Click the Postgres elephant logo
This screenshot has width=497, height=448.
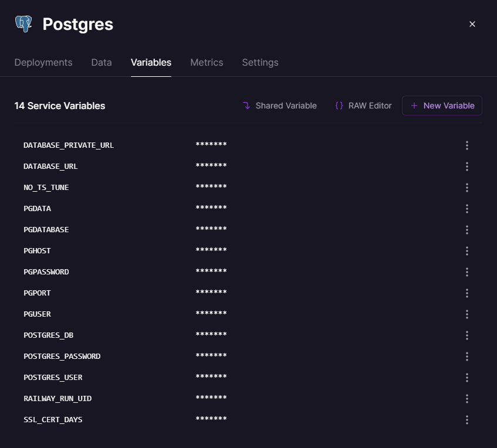[23, 24]
